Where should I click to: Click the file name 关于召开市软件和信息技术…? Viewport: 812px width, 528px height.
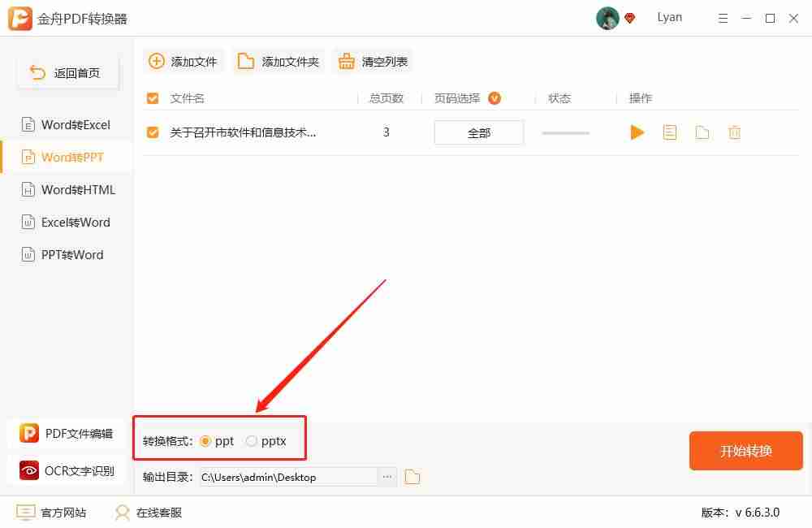point(243,132)
